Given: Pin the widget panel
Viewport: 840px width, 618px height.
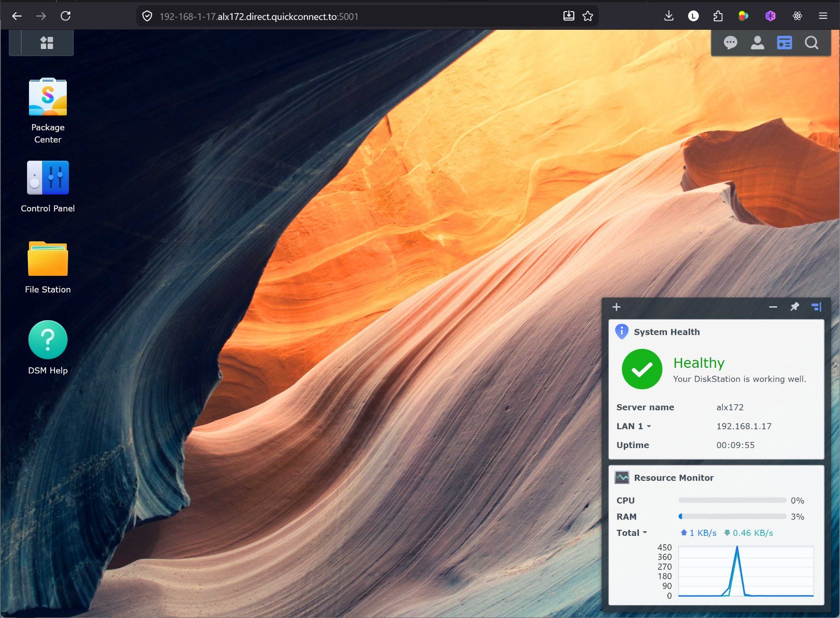Looking at the screenshot, I should pos(794,307).
